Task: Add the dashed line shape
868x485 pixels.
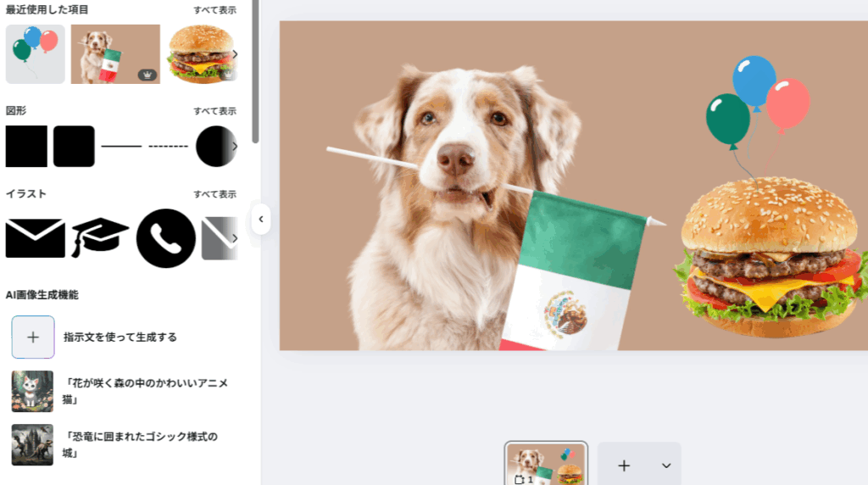Action: [168, 147]
